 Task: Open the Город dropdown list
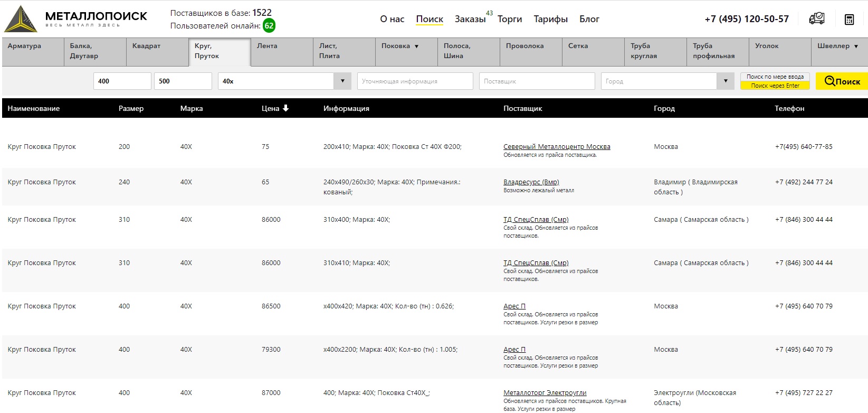726,81
